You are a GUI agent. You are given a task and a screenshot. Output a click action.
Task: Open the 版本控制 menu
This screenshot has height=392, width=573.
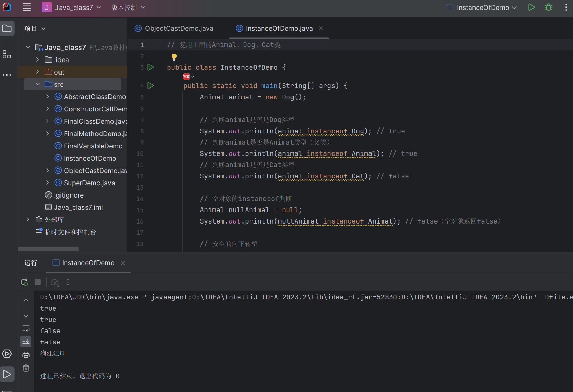tap(128, 8)
